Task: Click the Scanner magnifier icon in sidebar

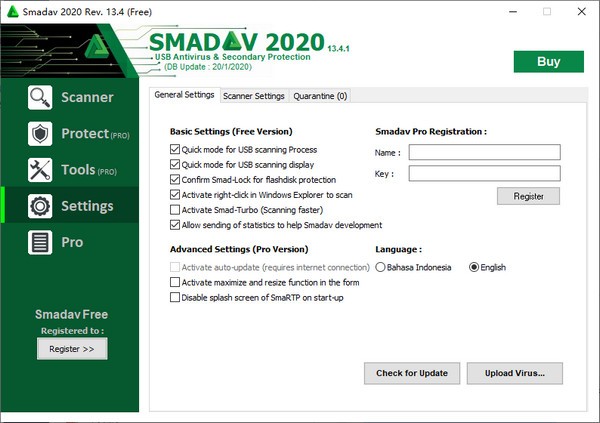Action: [40, 98]
